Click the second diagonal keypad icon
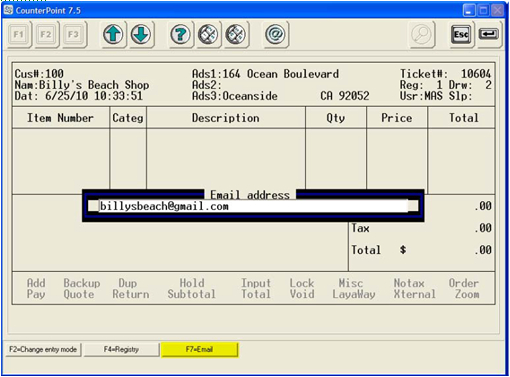The height and width of the screenshot is (377, 510). click(236, 34)
